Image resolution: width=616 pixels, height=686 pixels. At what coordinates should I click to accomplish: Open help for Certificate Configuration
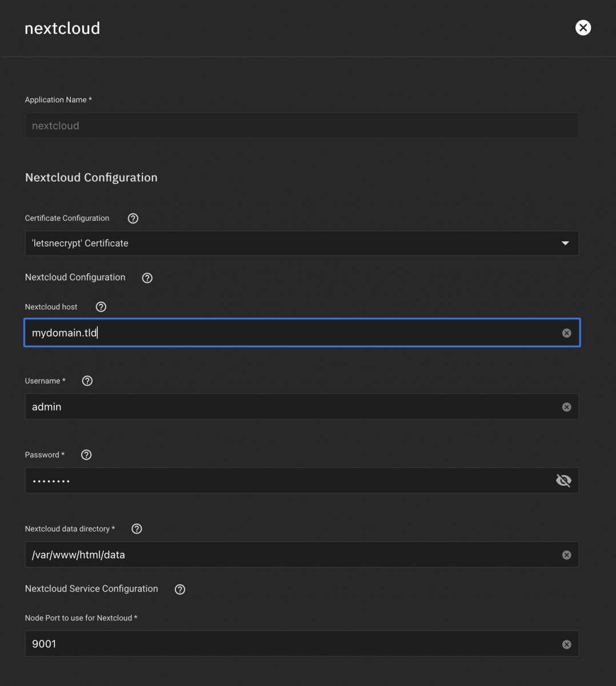click(x=133, y=218)
